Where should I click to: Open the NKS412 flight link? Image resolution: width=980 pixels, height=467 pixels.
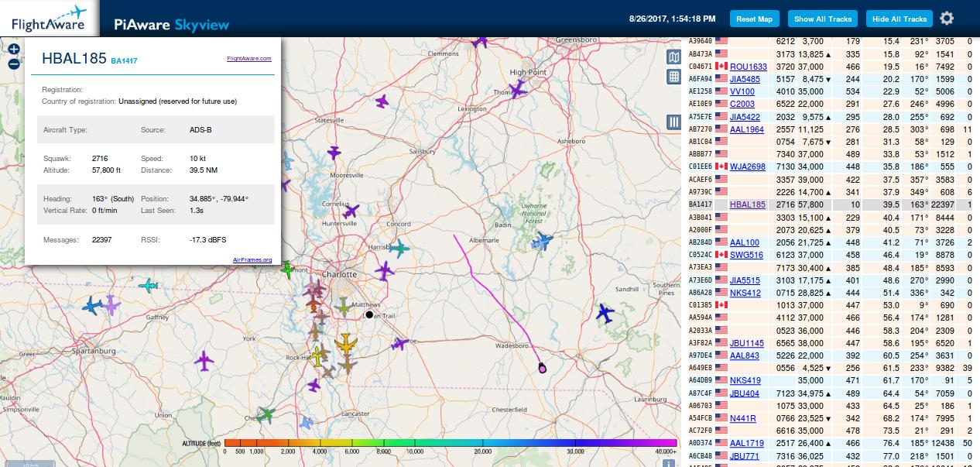745,293
